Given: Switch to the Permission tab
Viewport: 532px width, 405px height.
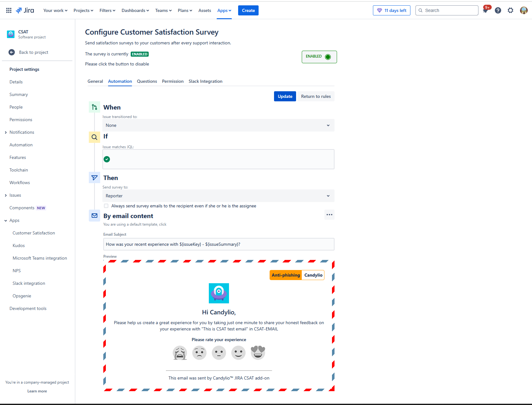Looking at the screenshot, I should coord(173,81).
